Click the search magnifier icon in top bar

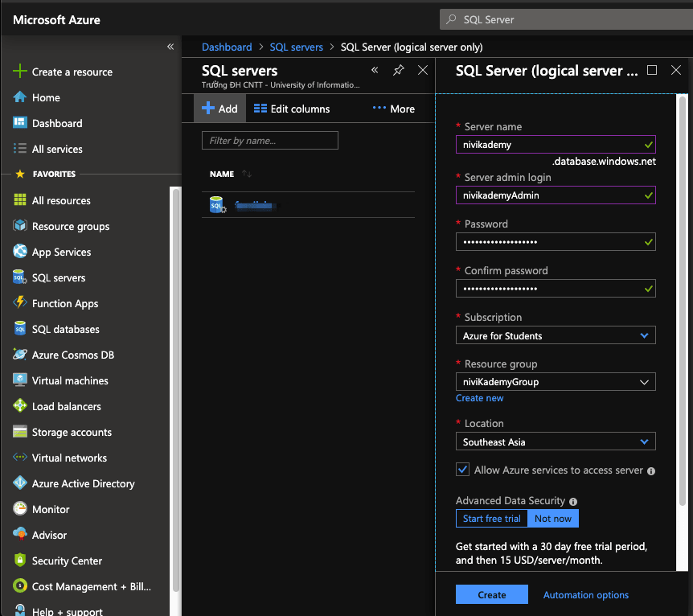pos(451,19)
